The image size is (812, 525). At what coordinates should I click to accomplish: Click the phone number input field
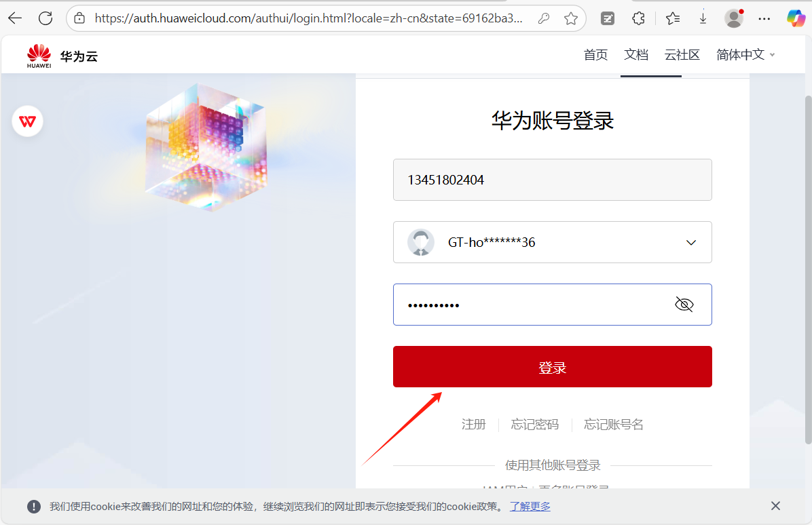[552, 180]
